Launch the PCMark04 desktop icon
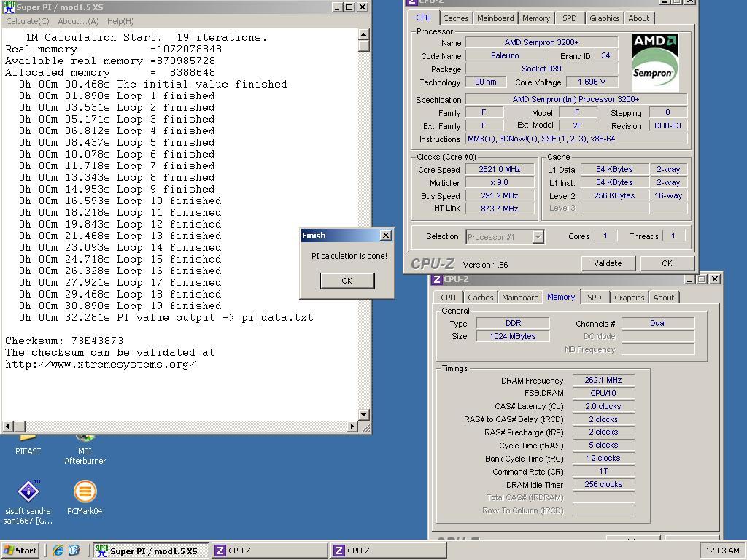This screenshot has width=747, height=560. point(85,497)
